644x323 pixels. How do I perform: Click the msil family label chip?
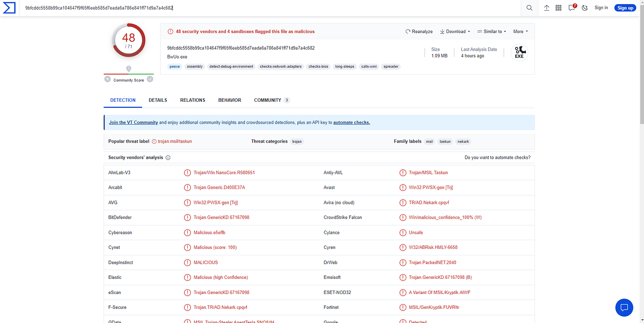pos(430,142)
